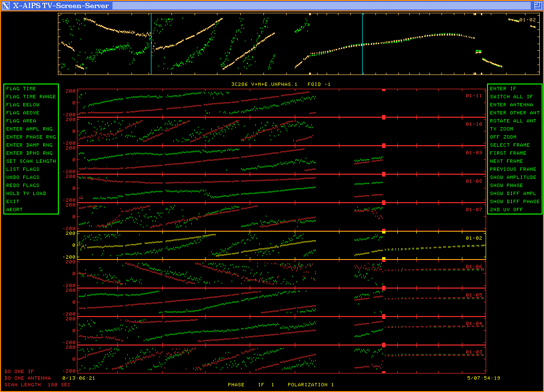The height and width of the screenshot is (392, 544).
Task: Click EXIT in left menu
Action: pyautogui.click(x=12, y=202)
